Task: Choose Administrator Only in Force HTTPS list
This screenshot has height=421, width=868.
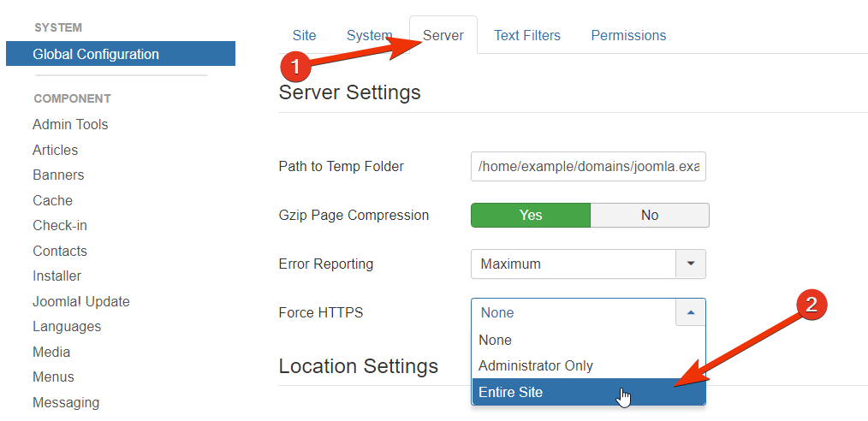Action: click(588, 365)
